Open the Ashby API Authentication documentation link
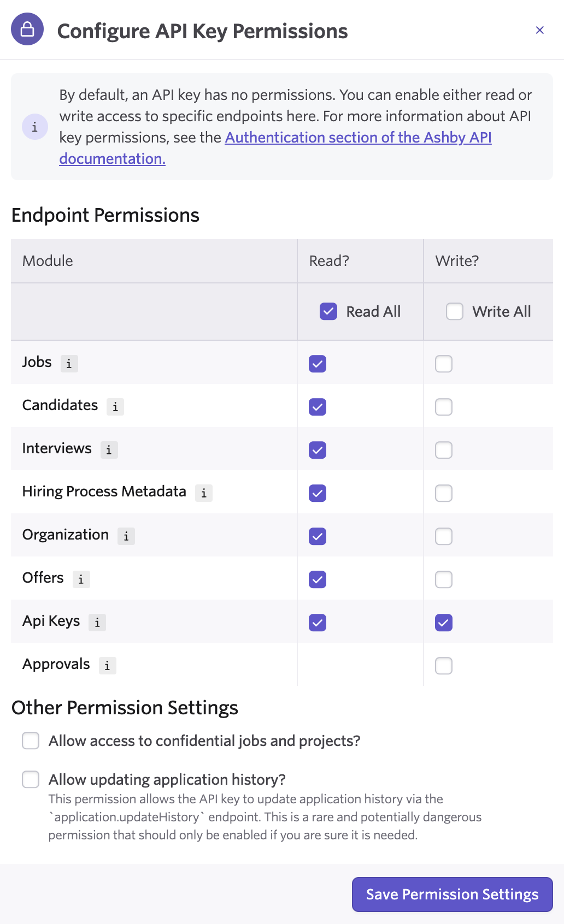The width and height of the screenshot is (564, 924). tap(358, 138)
